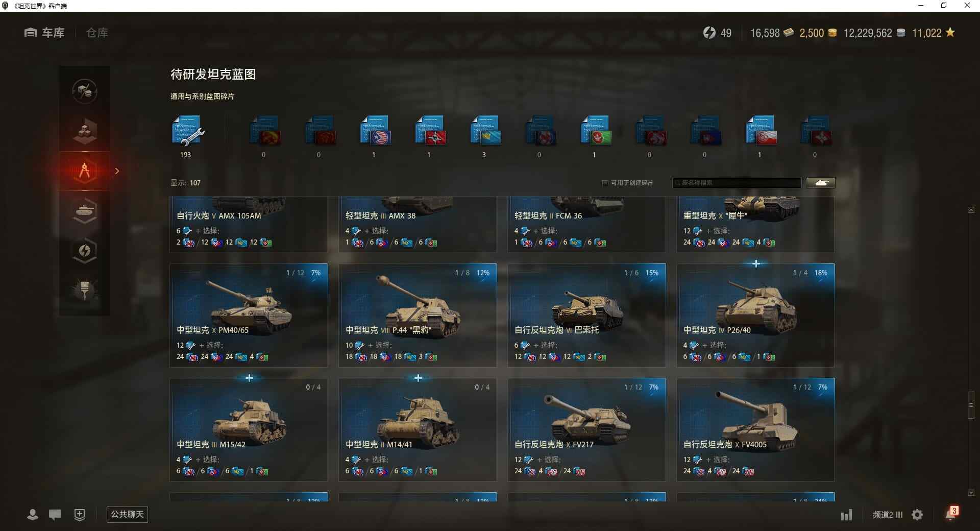
Task: Open the settings gear in the bottom bar
Action: (917, 515)
